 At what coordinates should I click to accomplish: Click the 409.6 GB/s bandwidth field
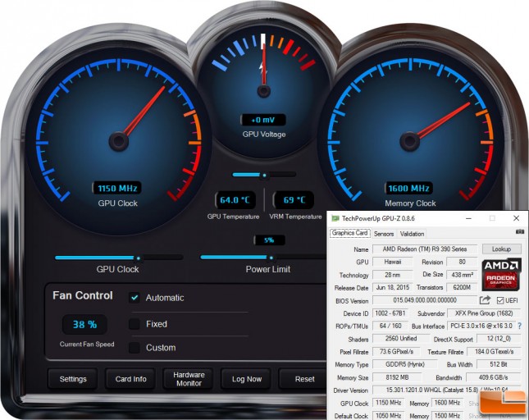coord(493,377)
